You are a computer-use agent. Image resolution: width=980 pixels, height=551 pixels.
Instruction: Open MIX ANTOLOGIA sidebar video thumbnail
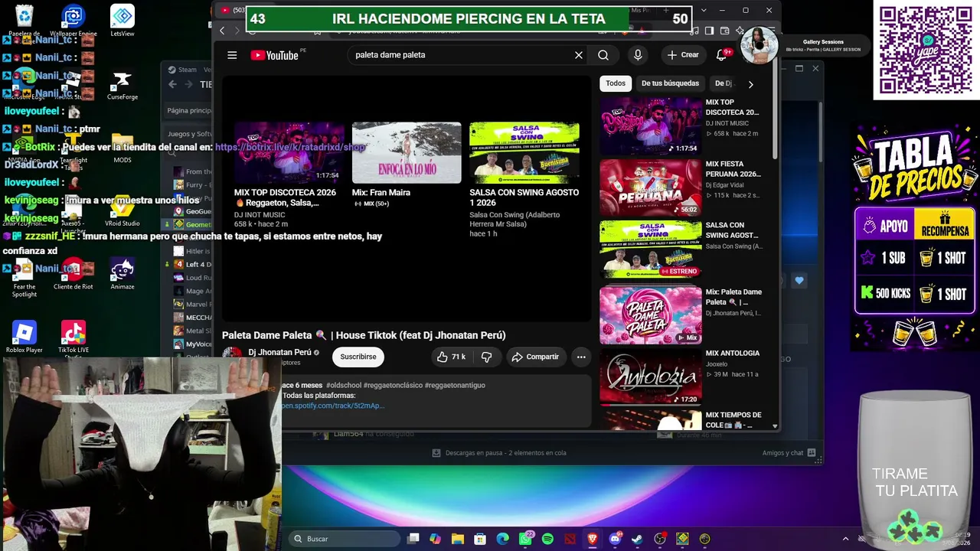click(x=650, y=377)
